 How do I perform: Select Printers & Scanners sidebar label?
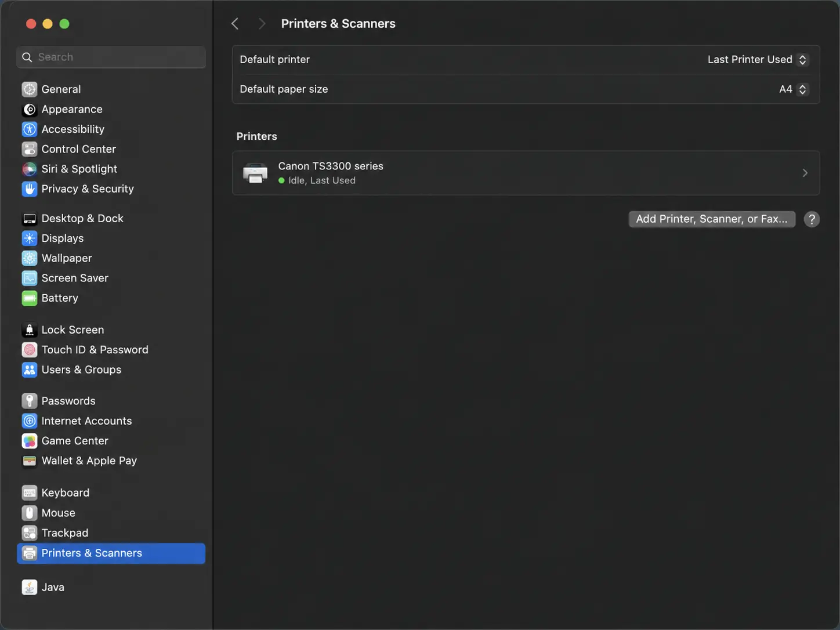pos(92,553)
